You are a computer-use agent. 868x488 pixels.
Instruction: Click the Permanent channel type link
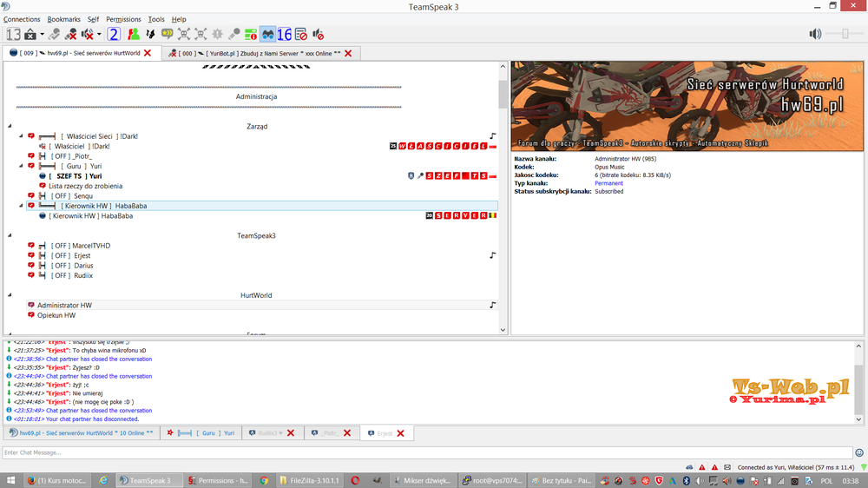click(x=608, y=183)
